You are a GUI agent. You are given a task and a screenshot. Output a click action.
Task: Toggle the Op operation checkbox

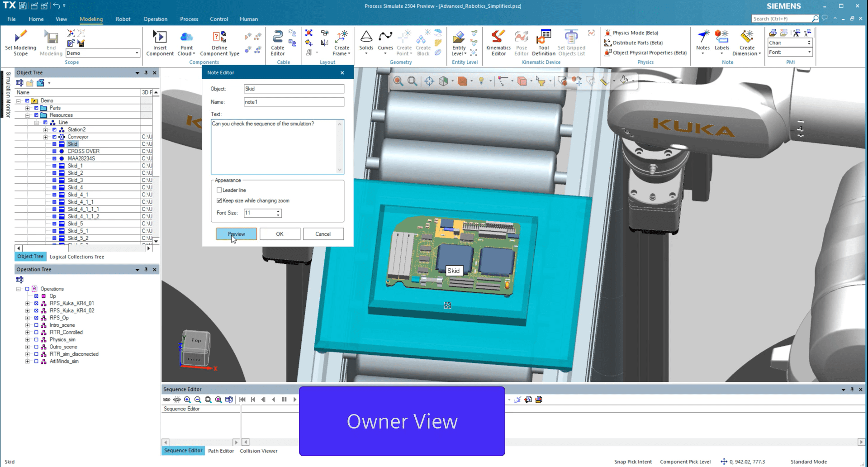click(x=36, y=296)
